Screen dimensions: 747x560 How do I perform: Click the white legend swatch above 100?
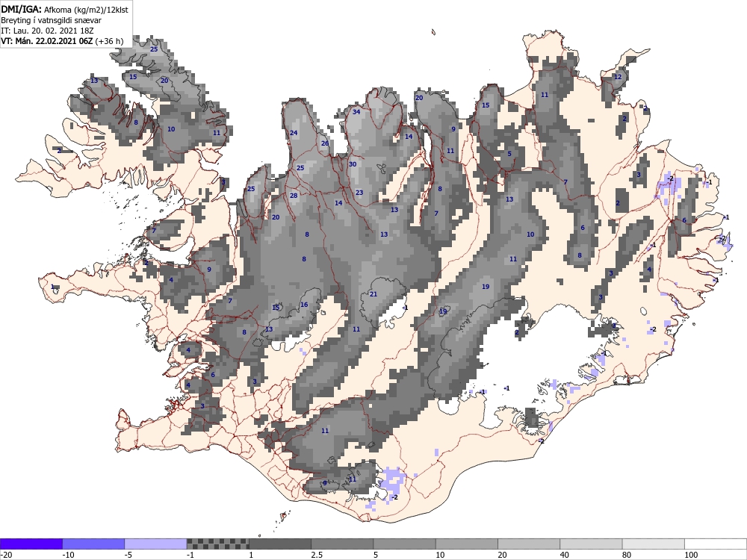(x=716, y=544)
